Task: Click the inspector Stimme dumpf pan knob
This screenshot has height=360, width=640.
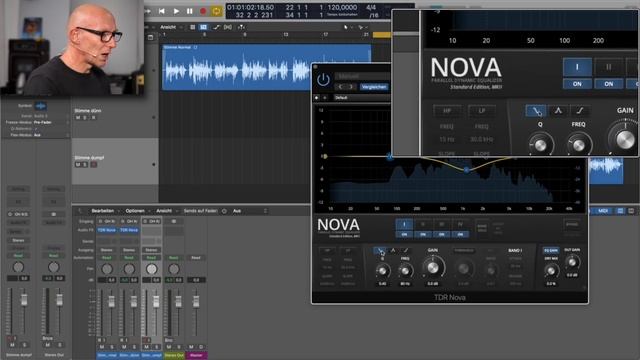Action: tap(18, 267)
